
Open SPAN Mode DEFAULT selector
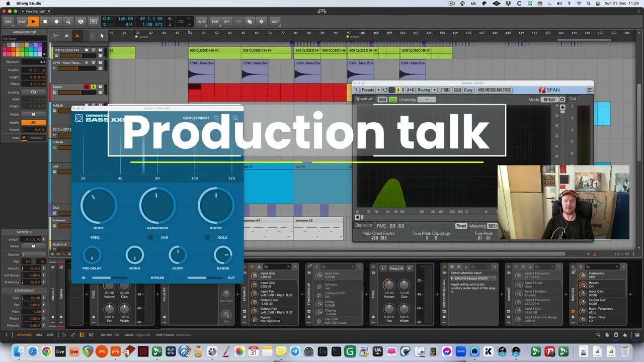pyautogui.click(x=550, y=100)
